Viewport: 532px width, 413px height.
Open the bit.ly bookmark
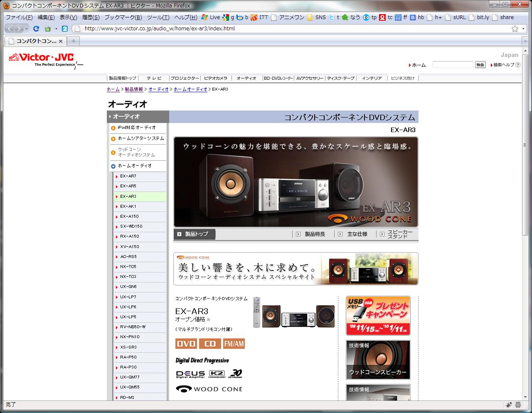479,17
